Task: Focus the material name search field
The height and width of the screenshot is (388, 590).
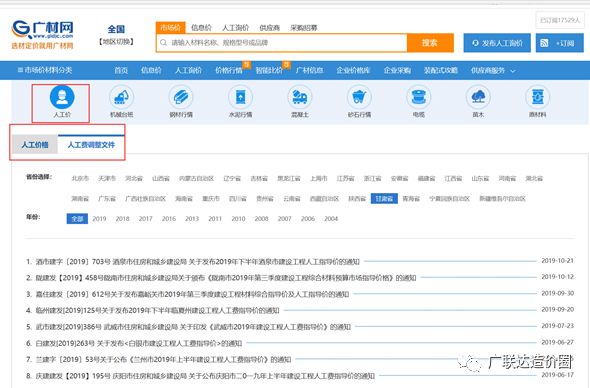Action: (x=282, y=43)
